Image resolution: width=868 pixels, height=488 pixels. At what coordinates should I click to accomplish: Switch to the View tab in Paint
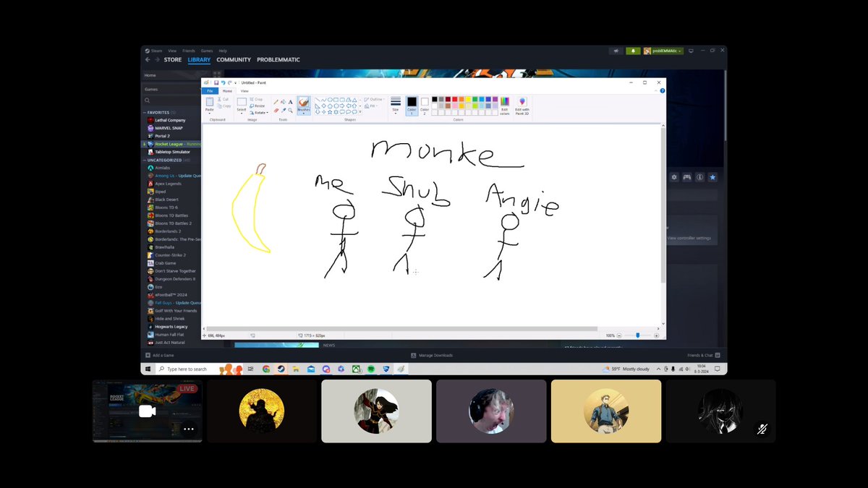coord(244,91)
